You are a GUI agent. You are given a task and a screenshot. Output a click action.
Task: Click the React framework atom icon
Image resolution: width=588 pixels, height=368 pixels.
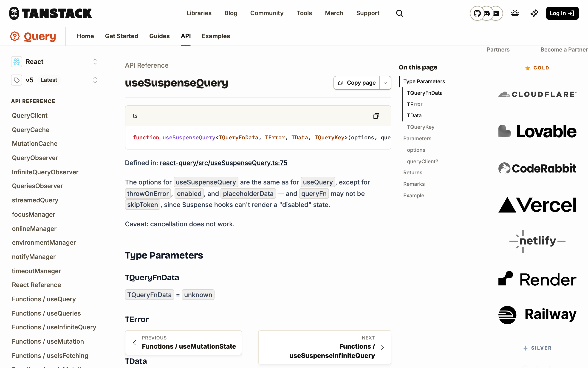pyautogui.click(x=17, y=62)
